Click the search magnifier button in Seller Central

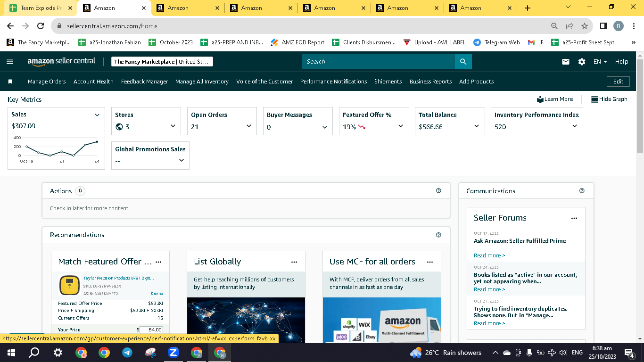coord(463,62)
